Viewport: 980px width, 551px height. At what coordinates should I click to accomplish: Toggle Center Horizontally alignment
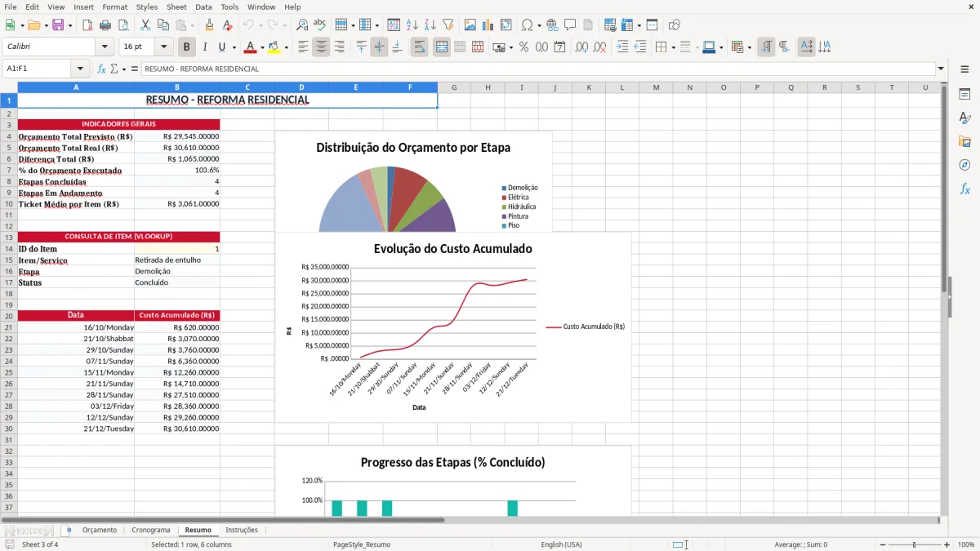pyautogui.click(x=321, y=47)
